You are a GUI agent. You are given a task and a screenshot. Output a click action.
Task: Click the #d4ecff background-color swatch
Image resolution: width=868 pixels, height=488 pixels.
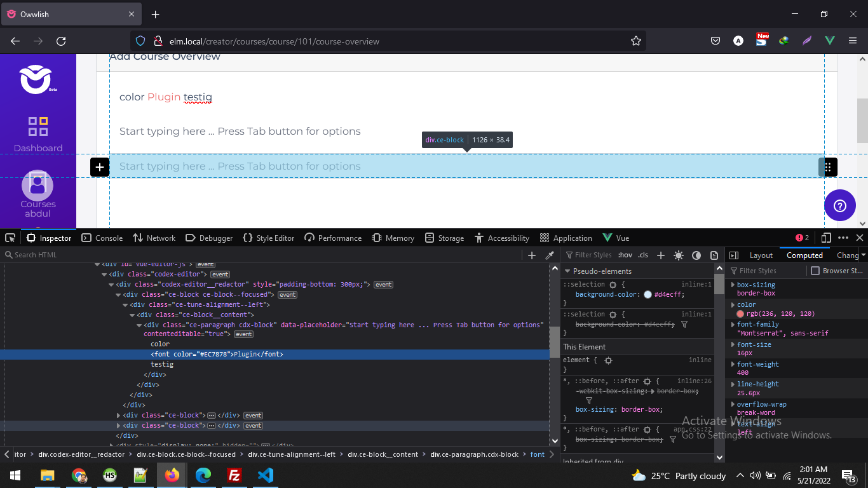click(x=648, y=295)
